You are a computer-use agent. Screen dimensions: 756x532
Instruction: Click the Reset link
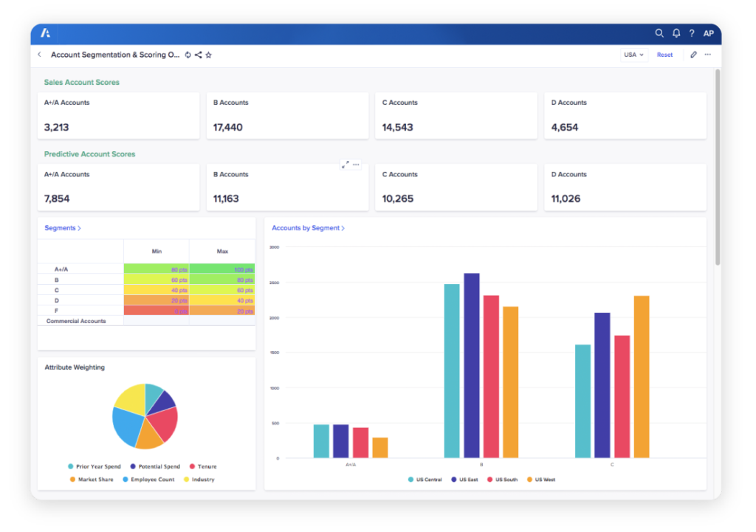664,55
